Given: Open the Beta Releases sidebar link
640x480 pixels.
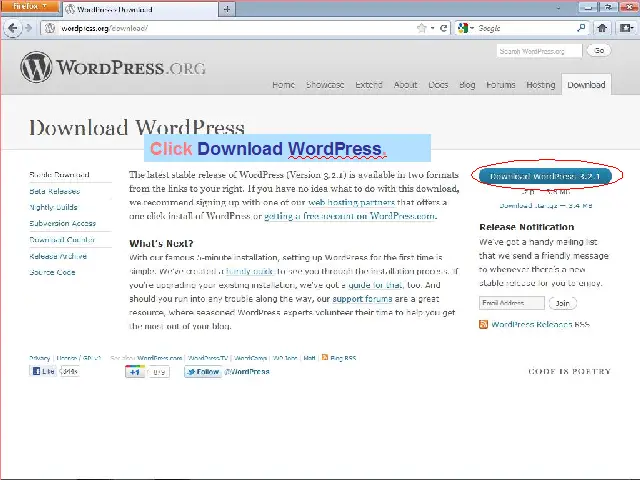Looking at the screenshot, I should pyautogui.click(x=55, y=191).
